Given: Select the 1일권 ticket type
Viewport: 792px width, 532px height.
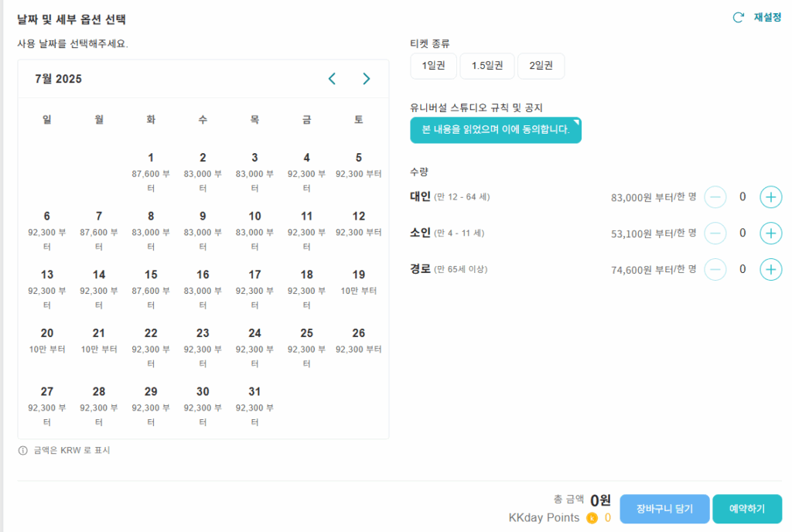Looking at the screenshot, I should pyautogui.click(x=433, y=66).
